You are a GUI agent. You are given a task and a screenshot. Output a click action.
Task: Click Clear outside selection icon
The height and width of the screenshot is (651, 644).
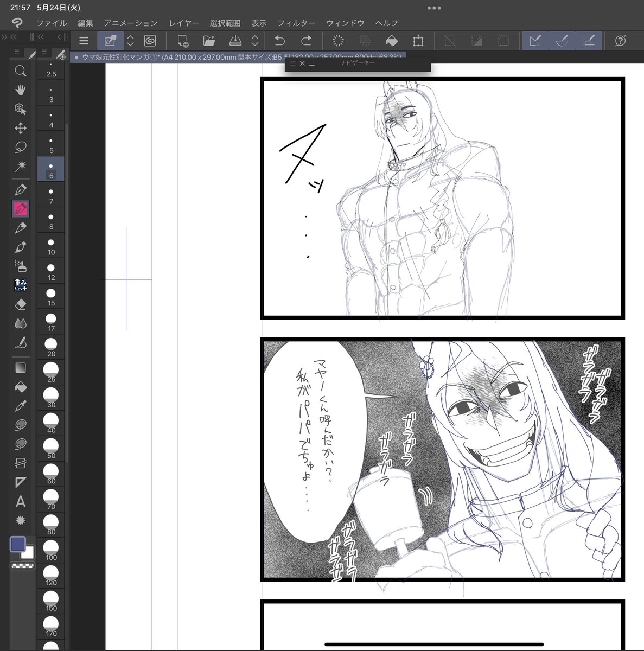click(x=365, y=41)
